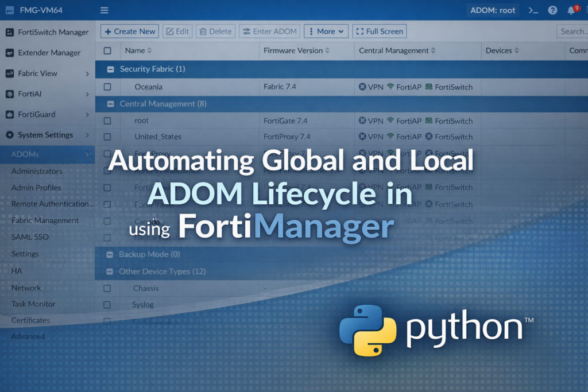The image size is (588, 392).
Task: Open the Task Monitor menu item
Action: (x=33, y=304)
